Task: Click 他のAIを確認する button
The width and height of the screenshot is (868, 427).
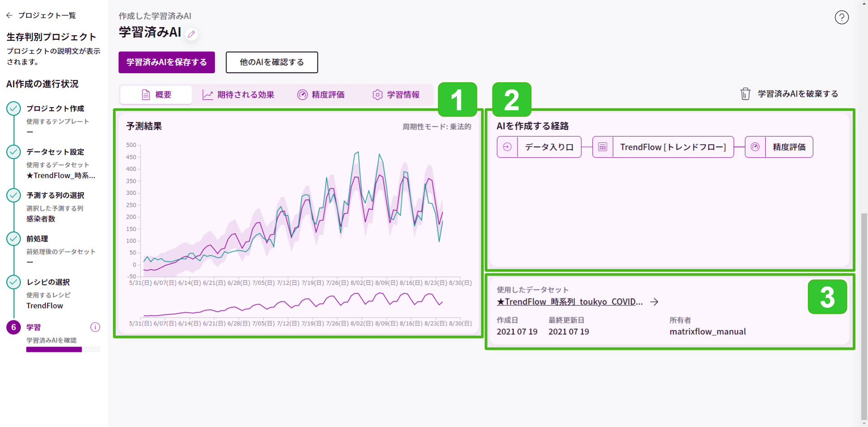Action: [272, 62]
